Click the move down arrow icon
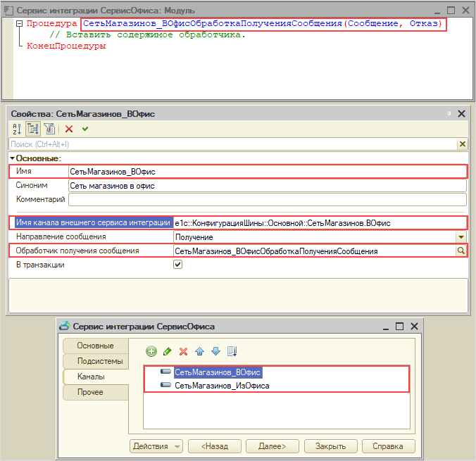 [215, 351]
